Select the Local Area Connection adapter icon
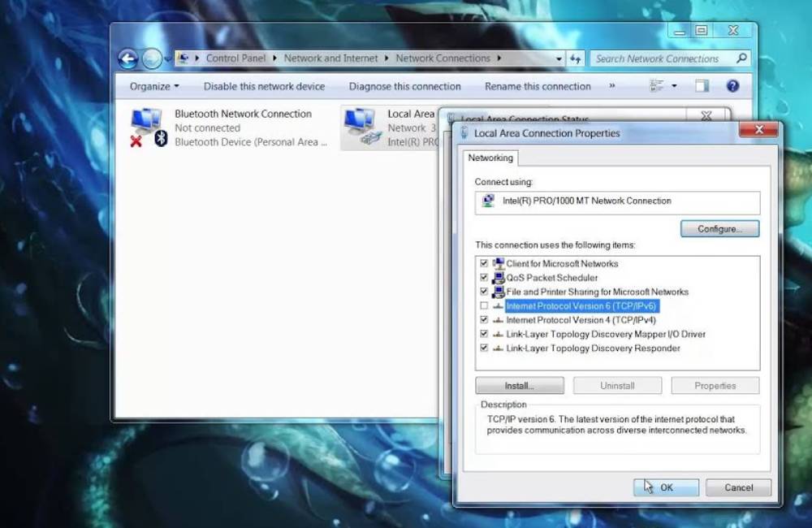 click(362, 127)
